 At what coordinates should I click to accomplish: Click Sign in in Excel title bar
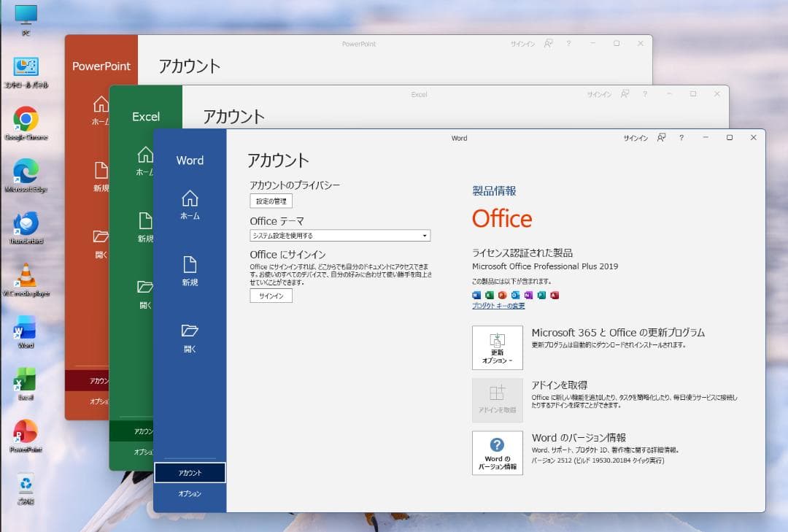coord(599,95)
